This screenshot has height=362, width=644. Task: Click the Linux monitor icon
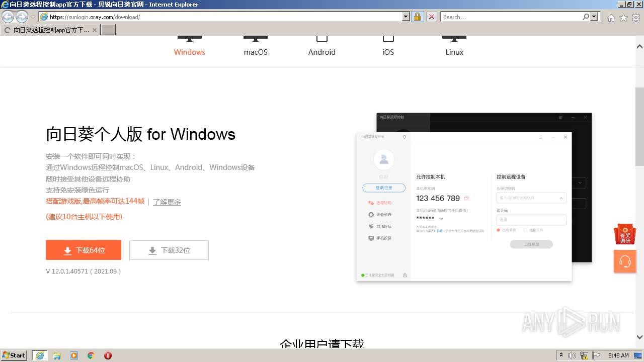coord(454,39)
